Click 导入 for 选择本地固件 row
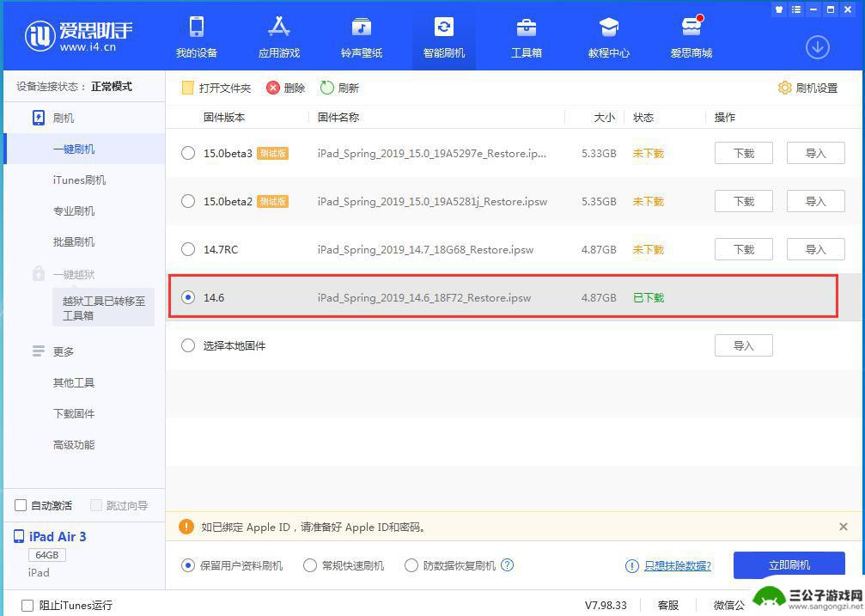The height and width of the screenshot is (616, 865). 744,345
